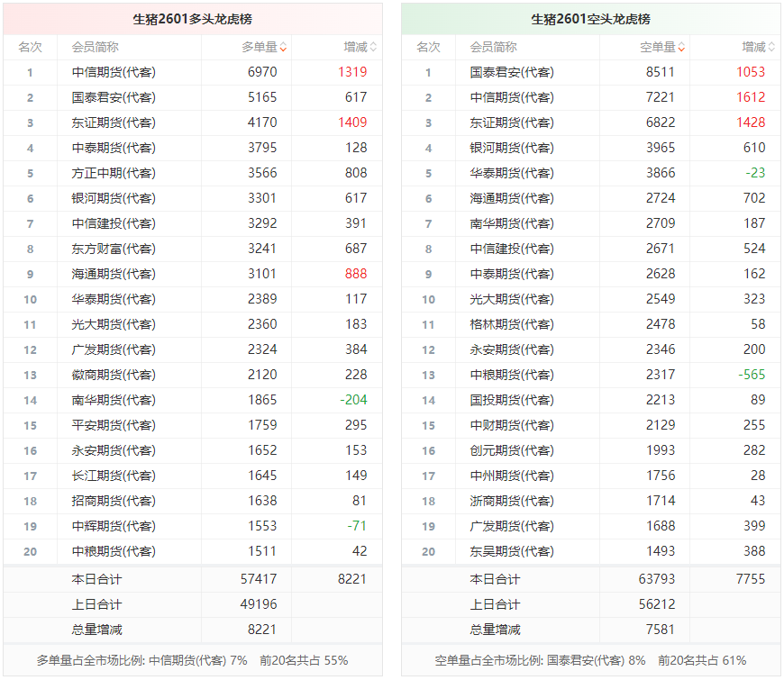Click 总量增减 value 7581
784x680 pixels.
660,630
